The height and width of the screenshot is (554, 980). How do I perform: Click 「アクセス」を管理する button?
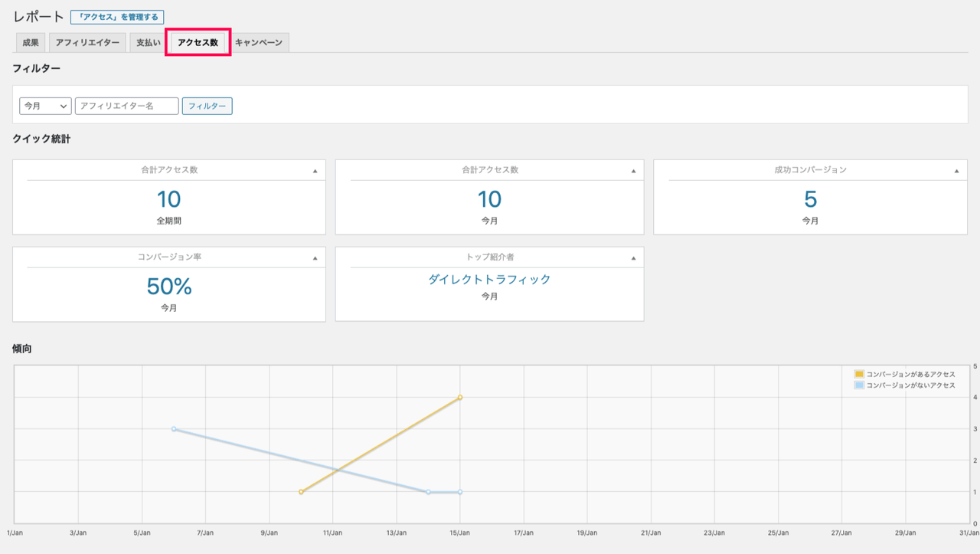(117, 17)
